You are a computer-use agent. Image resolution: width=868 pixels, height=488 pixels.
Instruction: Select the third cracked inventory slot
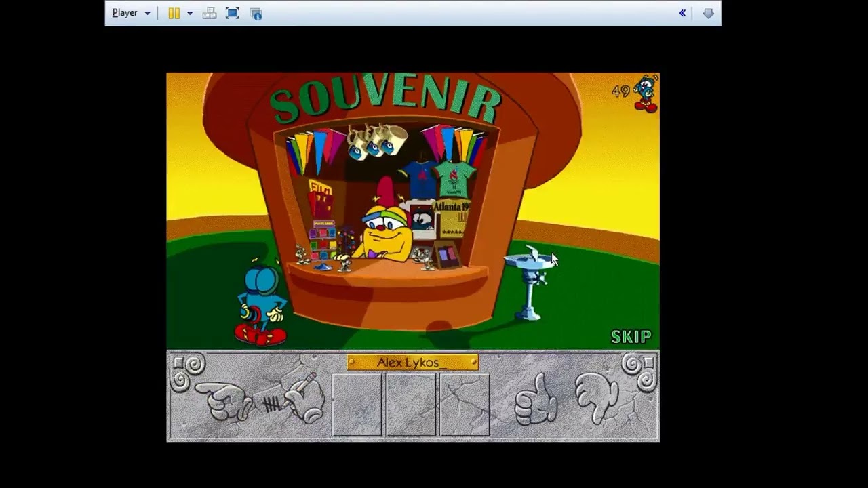tap(465, 404)
